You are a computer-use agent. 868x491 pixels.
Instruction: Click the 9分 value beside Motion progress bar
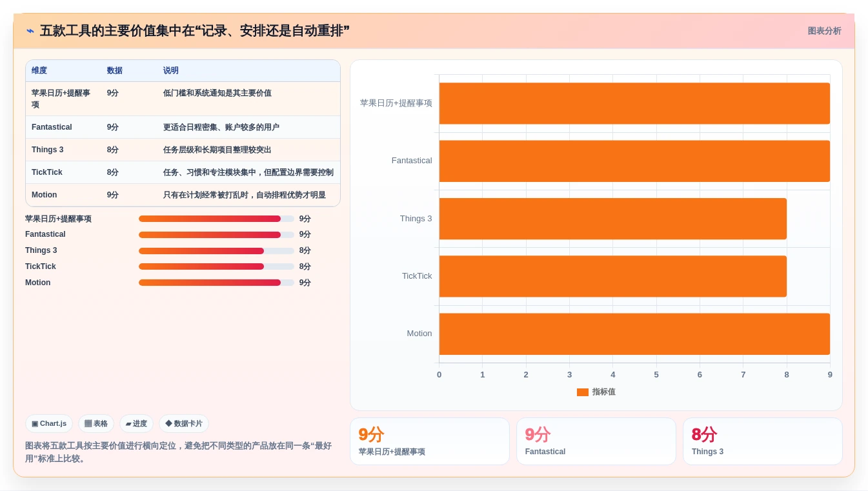(305, 283)
